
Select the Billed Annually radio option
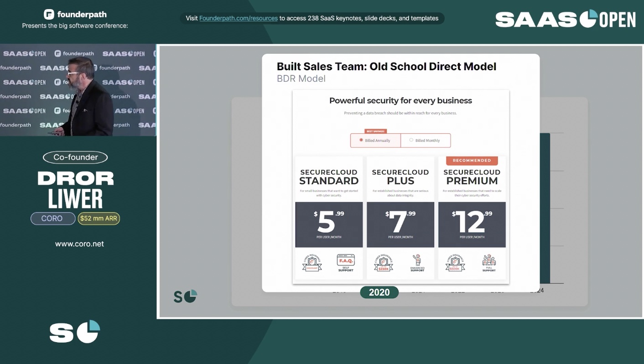tap(375, 140)
